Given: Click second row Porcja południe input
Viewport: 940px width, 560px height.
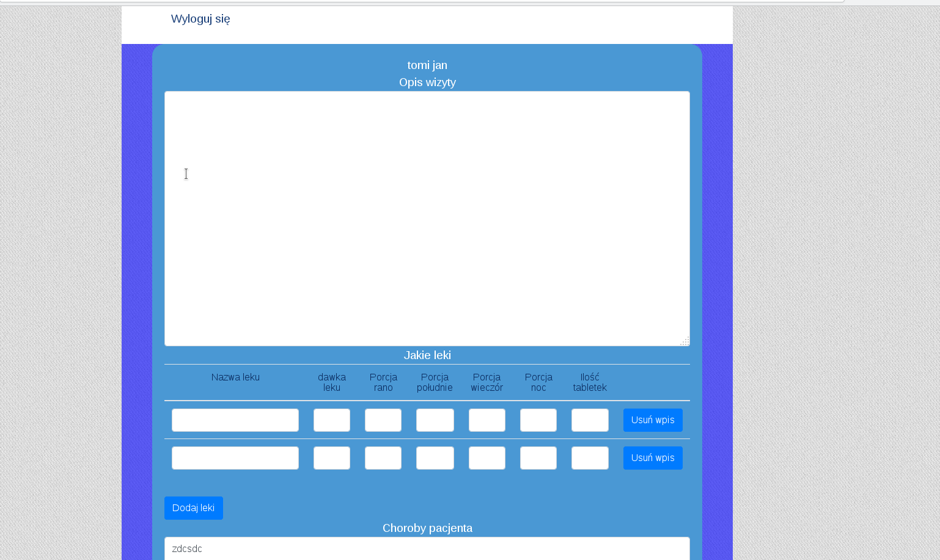Looking at the screenshot, I should pyautogui.click(x=435, y=458).
